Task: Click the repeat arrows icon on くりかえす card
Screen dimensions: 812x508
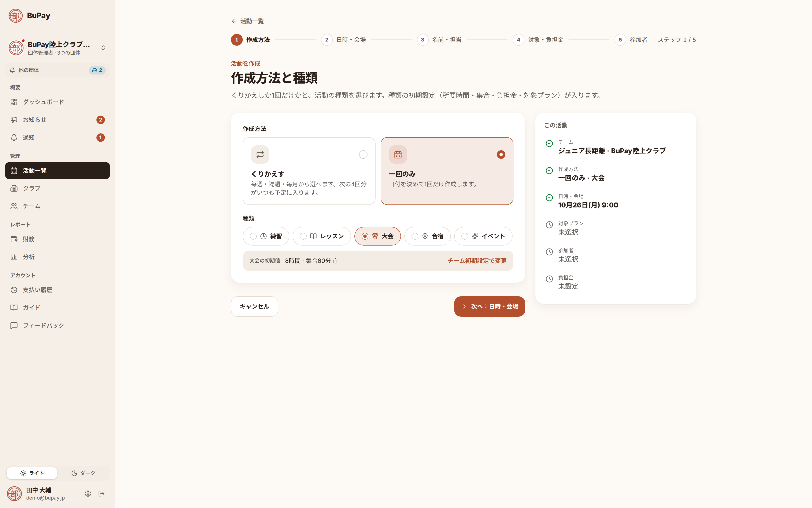Action: tap(260, 155)
